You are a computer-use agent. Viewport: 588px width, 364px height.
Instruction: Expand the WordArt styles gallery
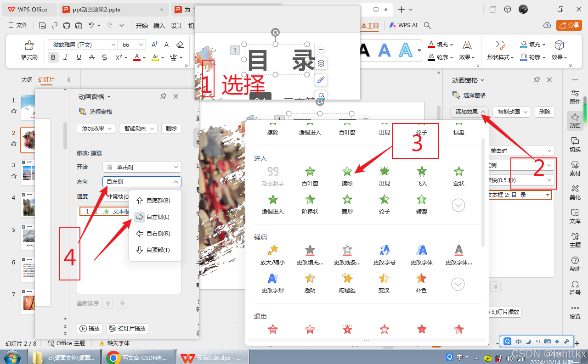click(419, 50)
